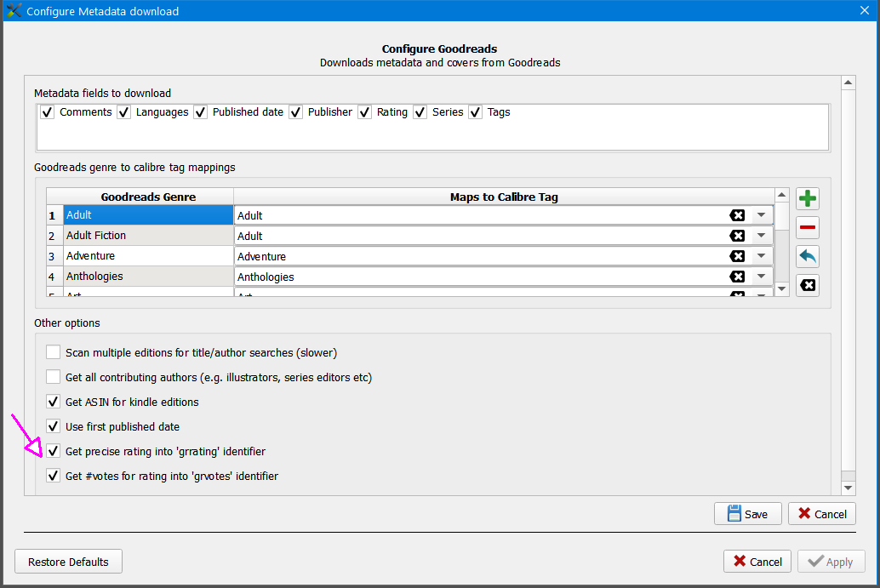880x588 pixels.
Task: Open tag dropdown for Adult row 1
Action: [761, 215]
